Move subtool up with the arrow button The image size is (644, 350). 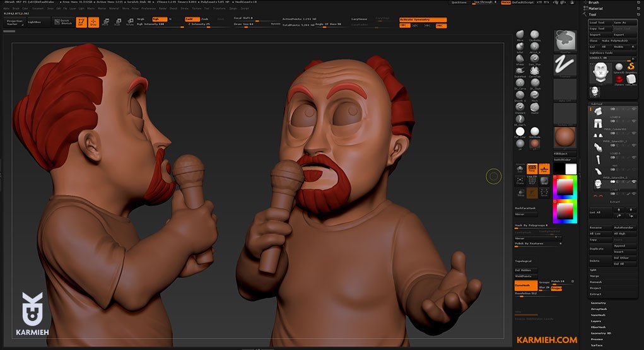(619, 210)
